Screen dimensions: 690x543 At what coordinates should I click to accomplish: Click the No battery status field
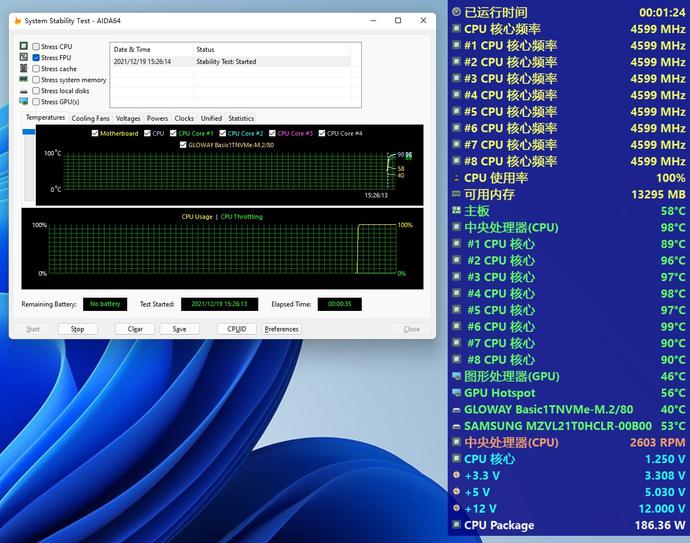105,304
